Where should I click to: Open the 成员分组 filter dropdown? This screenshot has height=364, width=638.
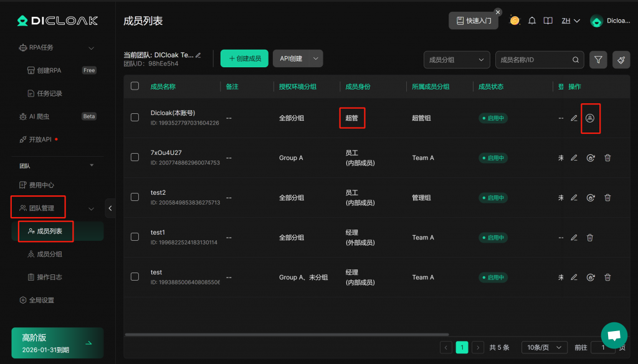coord(456,60)
